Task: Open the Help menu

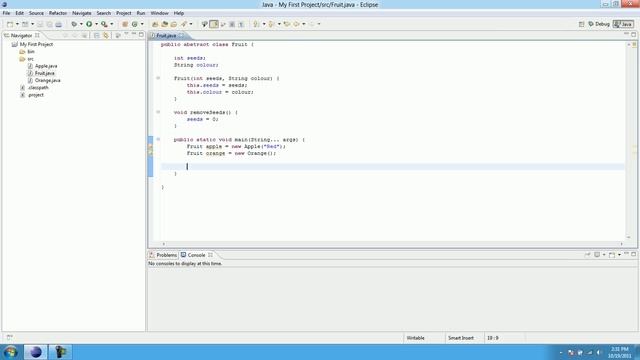Action: [178, 13]
